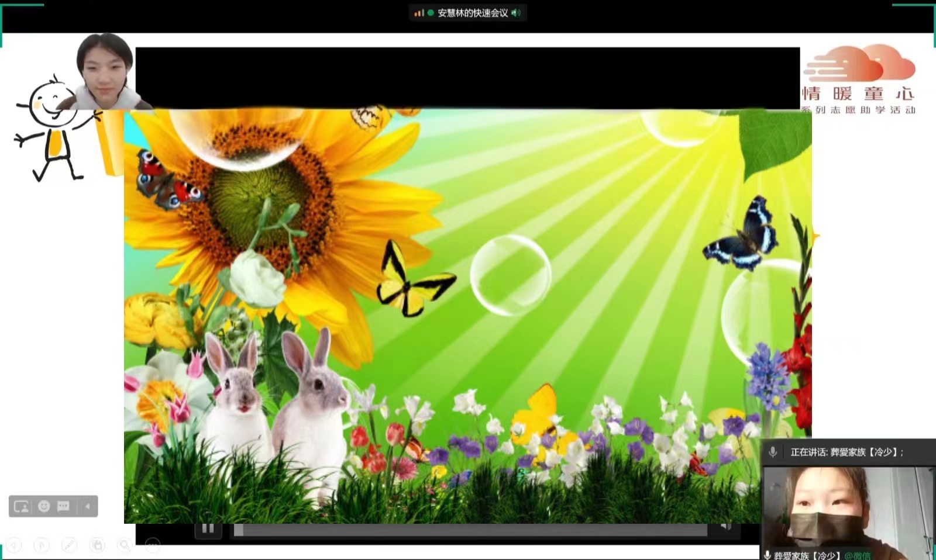The height and width of the screenshot is (560, 936).
Task: Go to previous slide with the back arrow
Action: [13, 545]
